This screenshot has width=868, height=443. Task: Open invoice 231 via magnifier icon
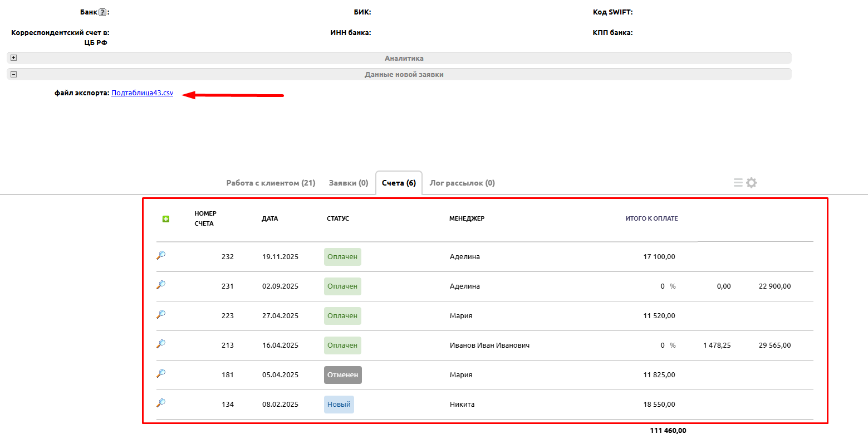click(x=161, y=285)
